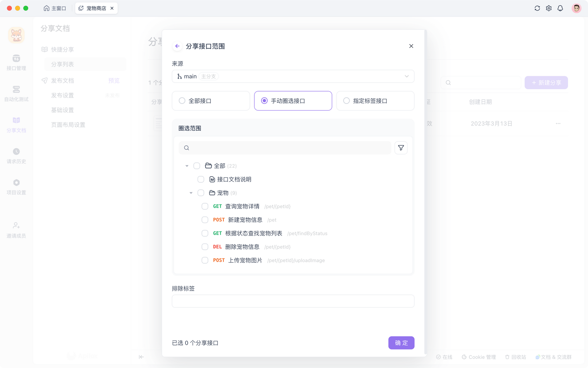Close the 分享接口范围 dialog
The width and height of the screenshot is (588, 368).
[411, 46]
